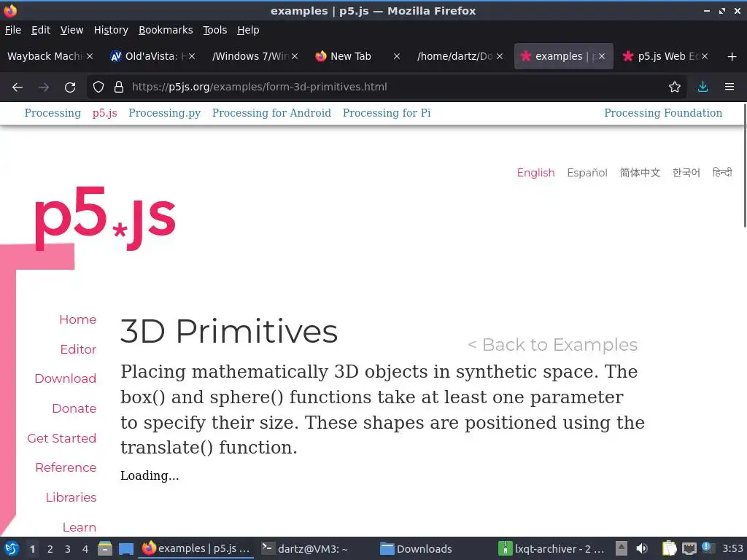This screenshot has width=747, height=560.
Task: Open the File menu
Action: [x=13, y=30]
